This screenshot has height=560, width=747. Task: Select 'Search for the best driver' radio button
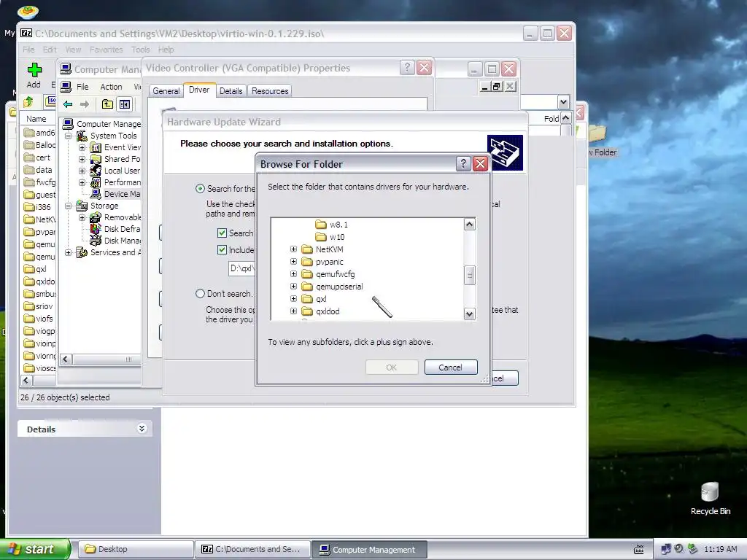[200, 189]
